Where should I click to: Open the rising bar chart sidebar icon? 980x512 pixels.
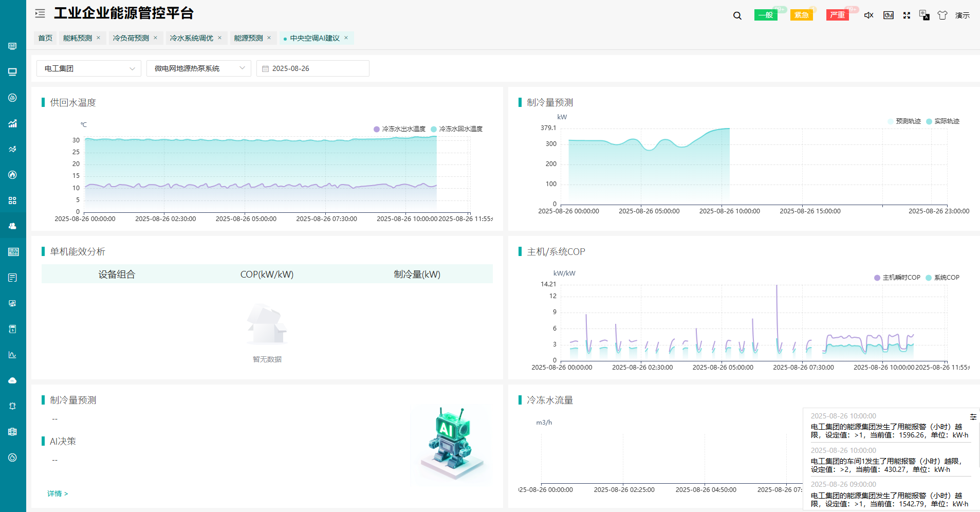pos(13,123)
